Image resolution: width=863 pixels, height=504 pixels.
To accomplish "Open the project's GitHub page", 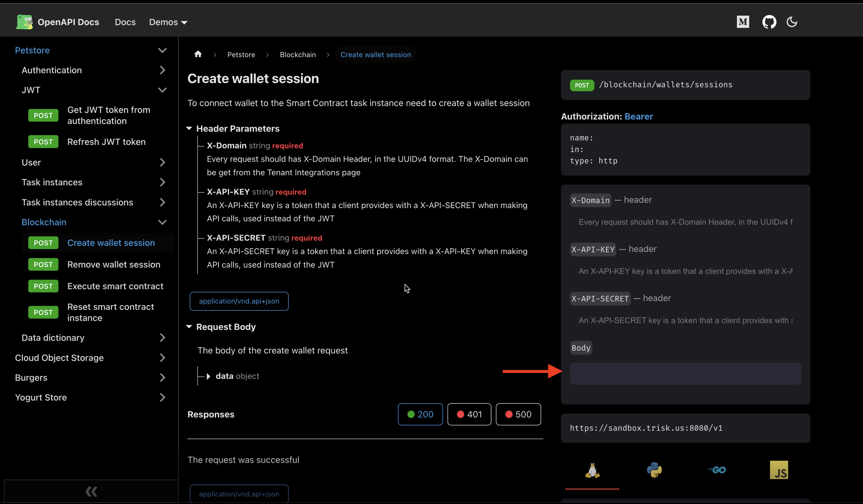I will (x=769, y=22).
